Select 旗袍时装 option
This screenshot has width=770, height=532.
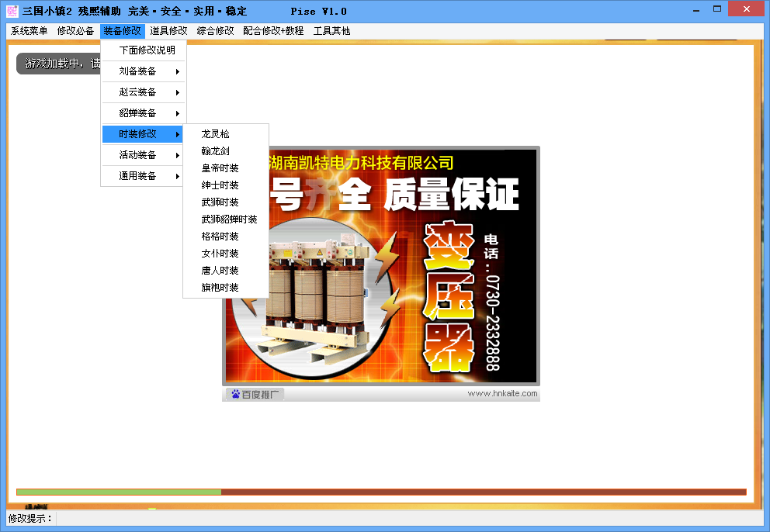[226, 288]
